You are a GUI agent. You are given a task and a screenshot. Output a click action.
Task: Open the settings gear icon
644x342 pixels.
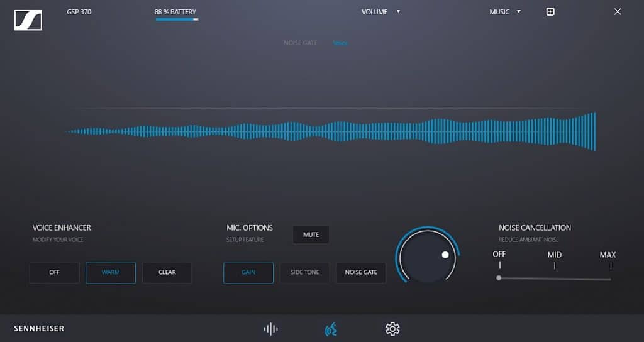[392, 329]
